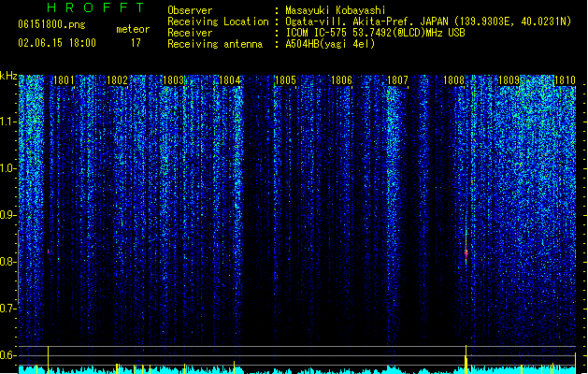This screenshot has height=374, width=588.
Task: Click the meteor count 17
Action: click(136, 43)
